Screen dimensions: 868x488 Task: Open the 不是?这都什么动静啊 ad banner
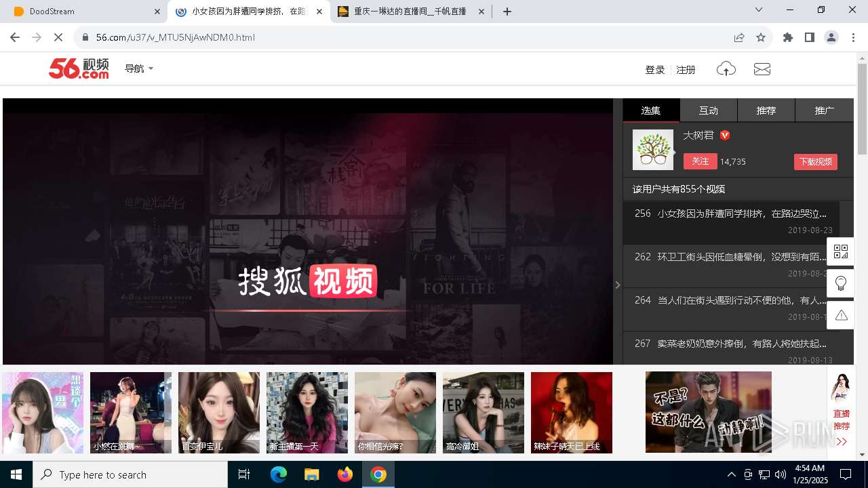709,412
